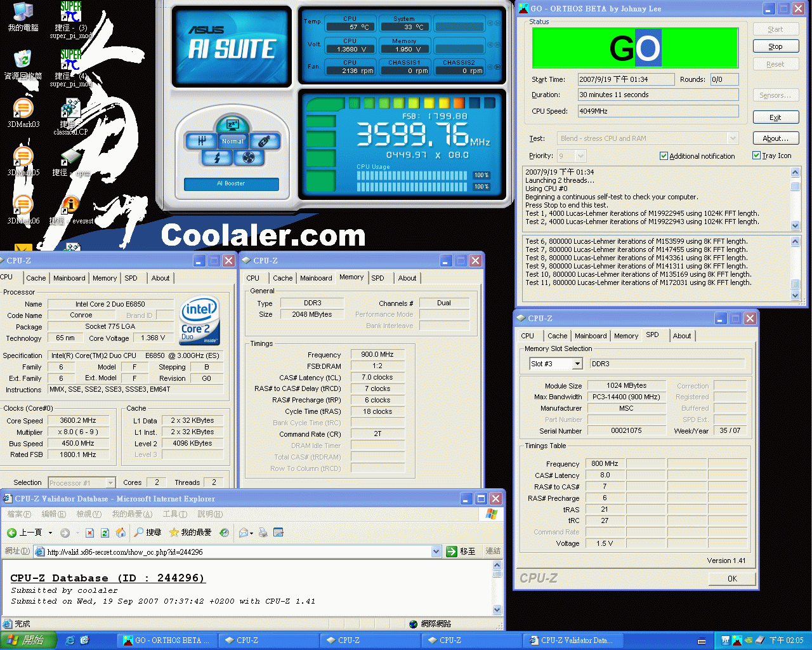Screen dimensions: 812x650
Task: Open the IE Favorites menu 我的最愛(A)
Action: click(x=132, y=514)
